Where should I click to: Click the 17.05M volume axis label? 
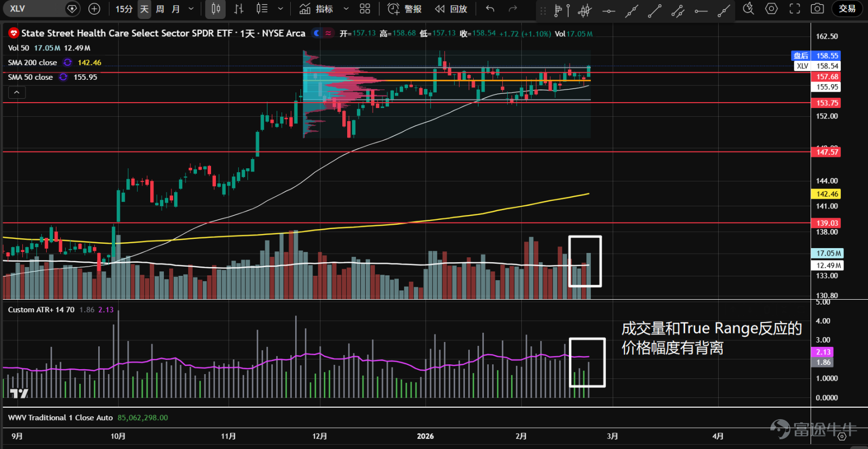point(827,253)
